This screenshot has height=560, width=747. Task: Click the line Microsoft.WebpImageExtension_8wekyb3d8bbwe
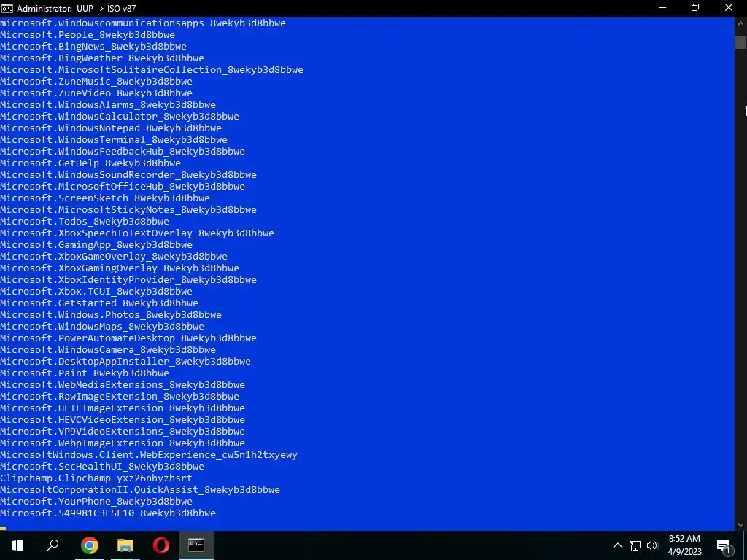click(x=123, y=443)
